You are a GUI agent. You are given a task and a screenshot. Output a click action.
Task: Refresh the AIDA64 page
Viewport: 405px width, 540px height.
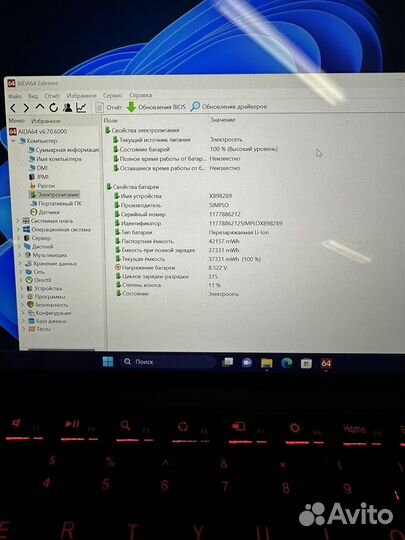[54, 108]
